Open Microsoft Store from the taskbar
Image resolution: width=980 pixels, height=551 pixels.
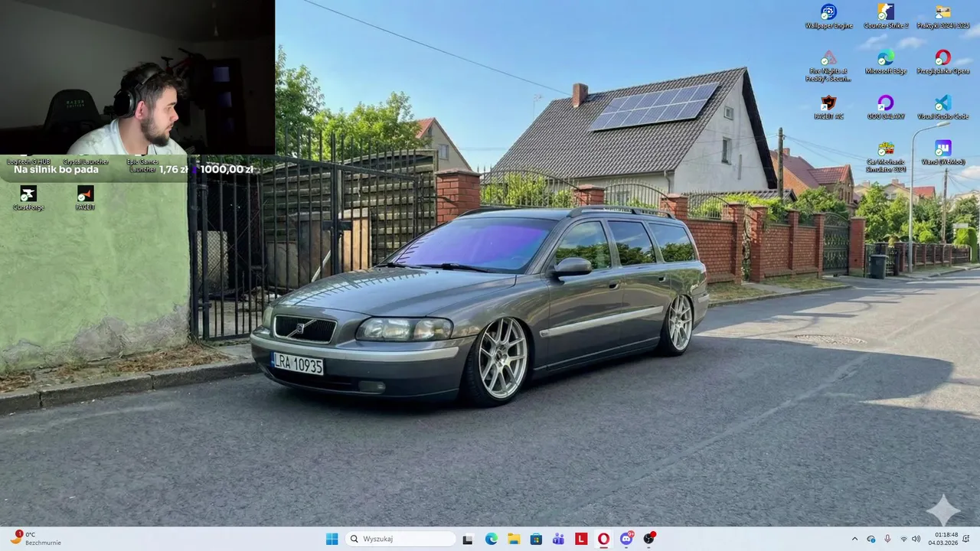(x=536, y=539)
